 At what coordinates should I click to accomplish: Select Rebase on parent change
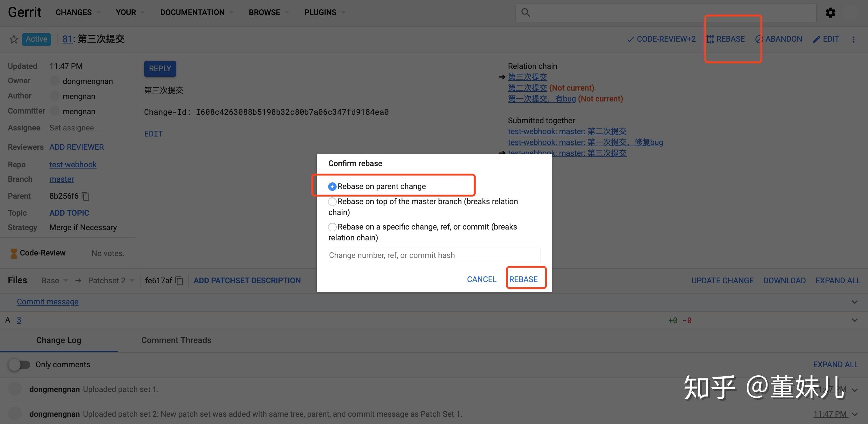pos(332,186)
